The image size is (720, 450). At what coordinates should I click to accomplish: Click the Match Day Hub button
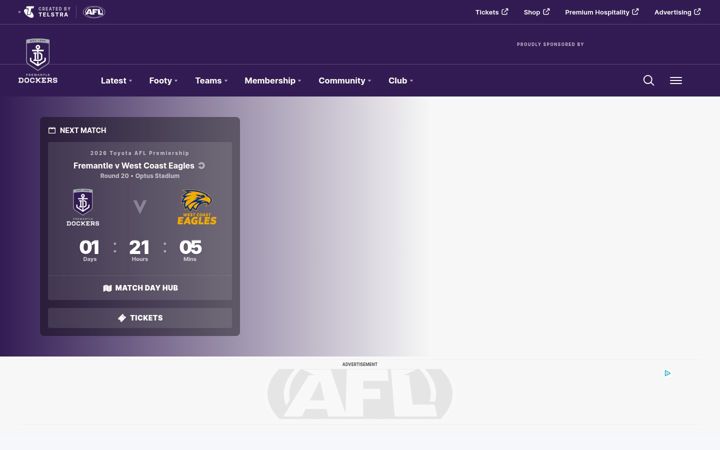140,288
